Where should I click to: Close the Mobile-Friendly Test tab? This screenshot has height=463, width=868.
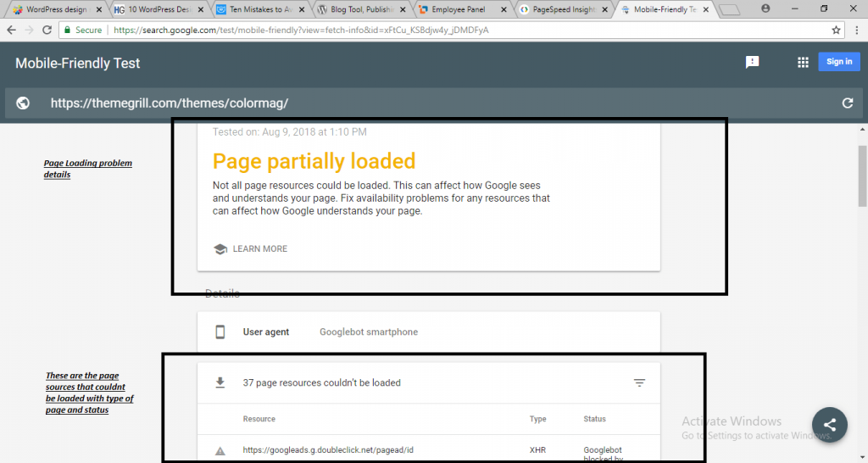(x=706, y=9)
